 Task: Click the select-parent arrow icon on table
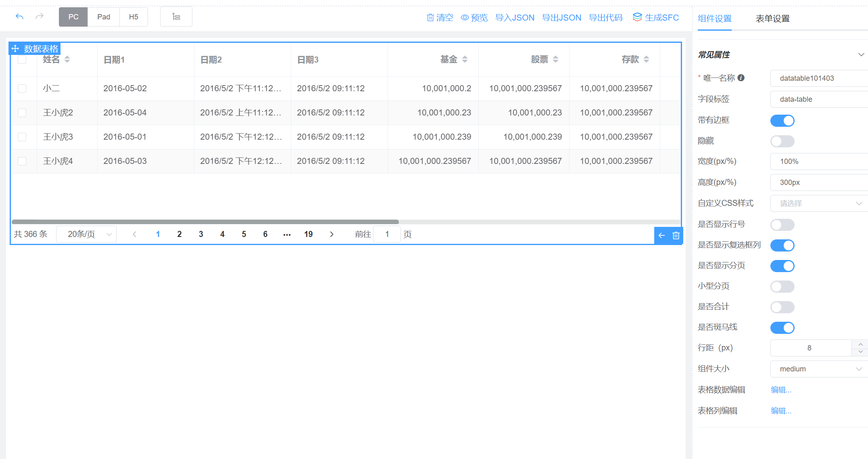661,235
